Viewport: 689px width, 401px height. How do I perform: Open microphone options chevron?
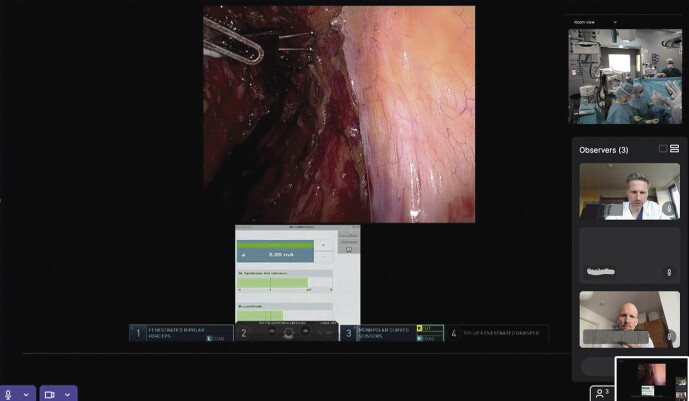click(x=26, y=394)
